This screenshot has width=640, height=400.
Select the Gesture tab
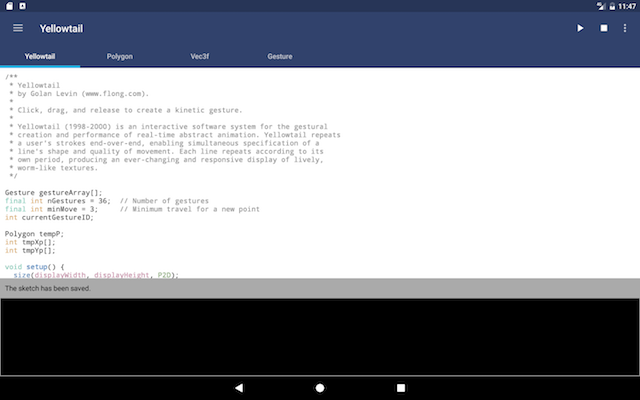[280, 57]
